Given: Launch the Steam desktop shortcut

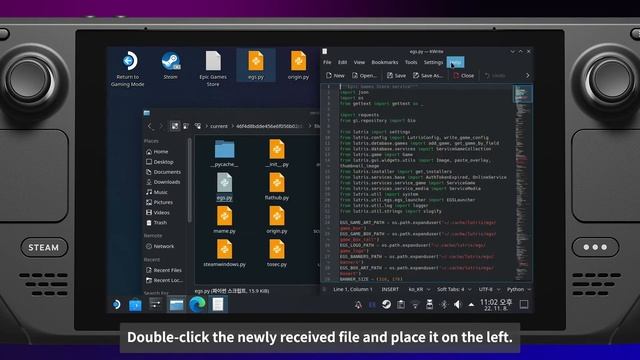Looking at the screenshot, I should point(171,65).
